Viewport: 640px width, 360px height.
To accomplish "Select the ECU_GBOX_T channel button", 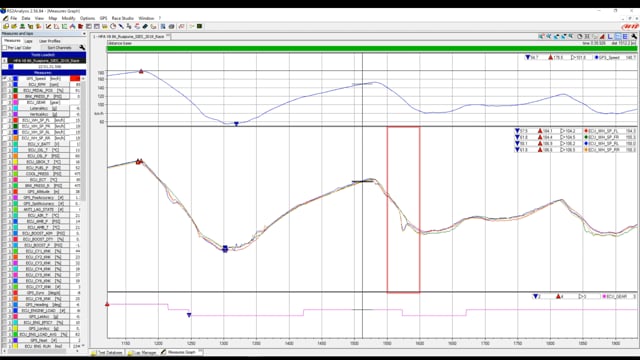I will point(44,162).
